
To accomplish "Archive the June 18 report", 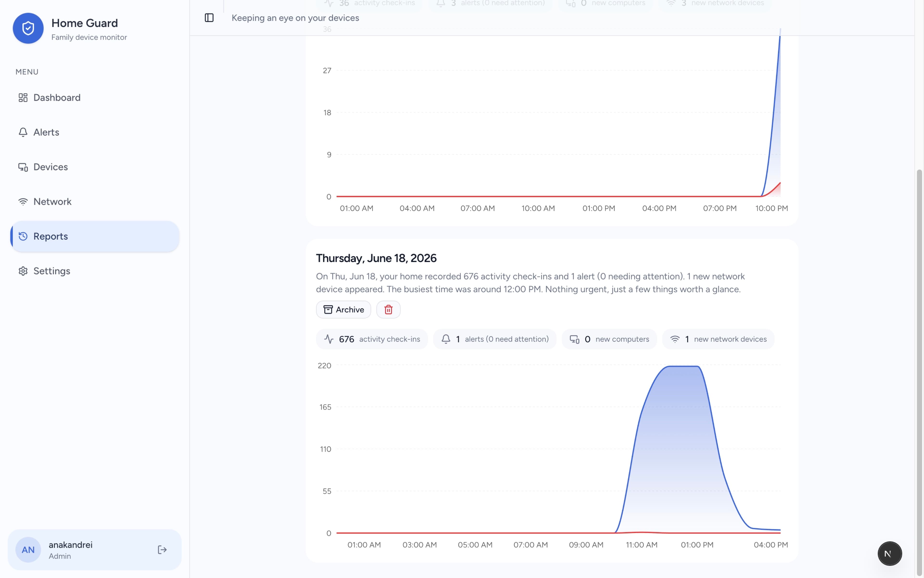I will pos(343,310).
